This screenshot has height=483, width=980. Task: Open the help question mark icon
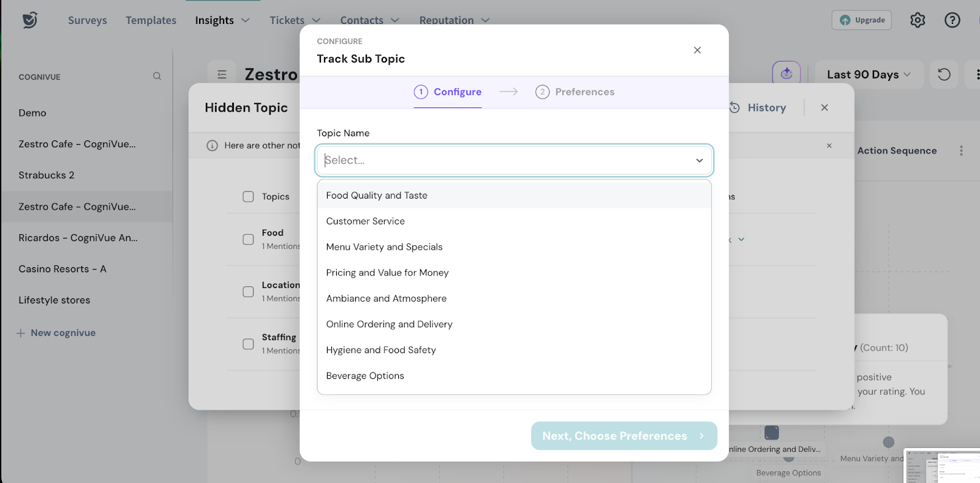952,20
